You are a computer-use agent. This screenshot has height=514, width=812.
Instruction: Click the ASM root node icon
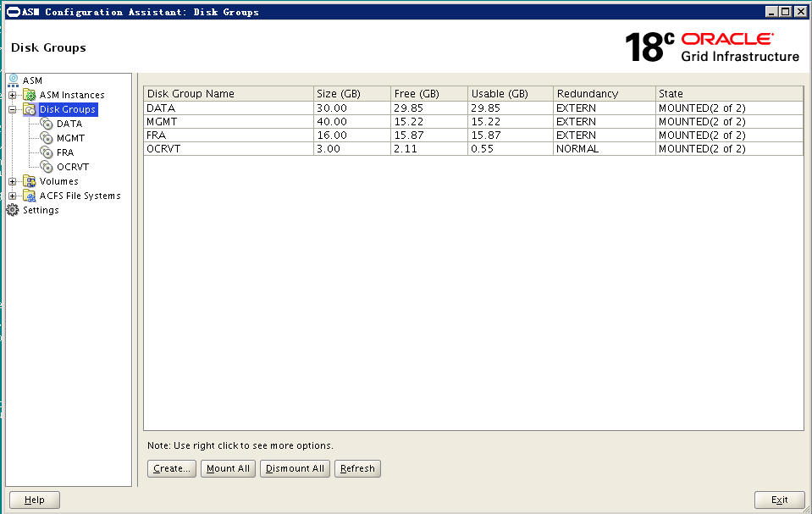(14, 80)
